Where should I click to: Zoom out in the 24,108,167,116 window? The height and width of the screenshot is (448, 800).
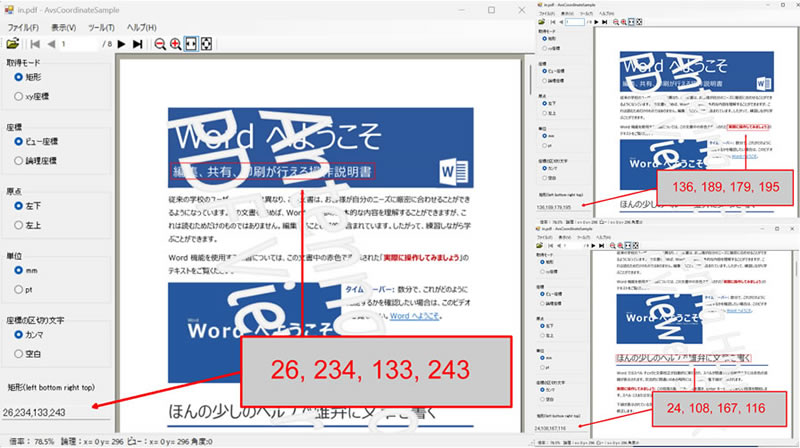click(612, 245)
